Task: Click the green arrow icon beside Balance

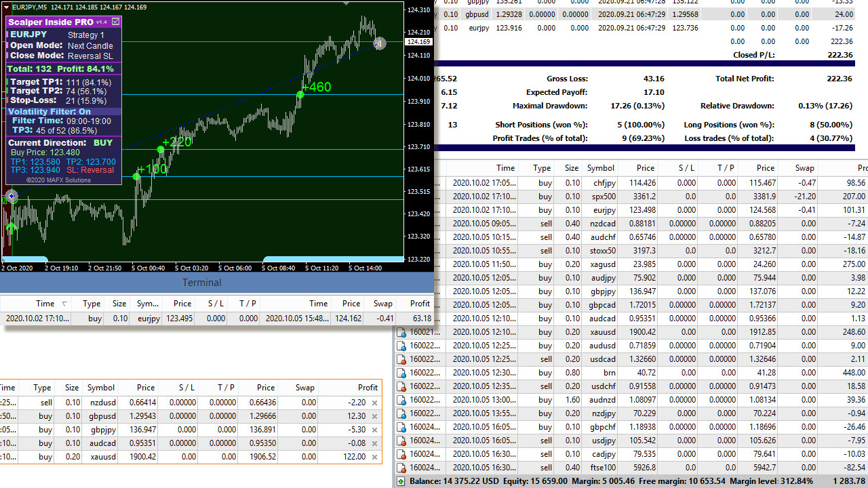Action: point(401,481)
